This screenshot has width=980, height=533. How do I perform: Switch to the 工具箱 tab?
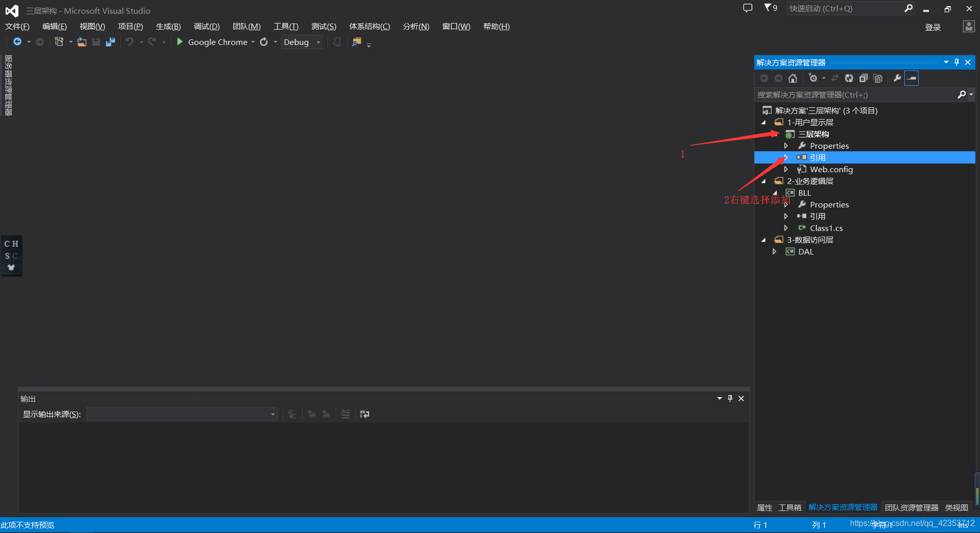tap(790, 507)
